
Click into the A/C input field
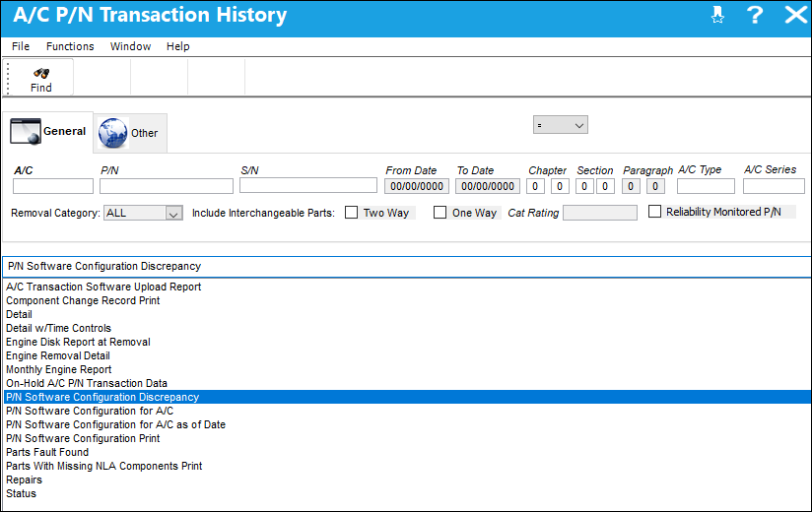tap(53, 186)
